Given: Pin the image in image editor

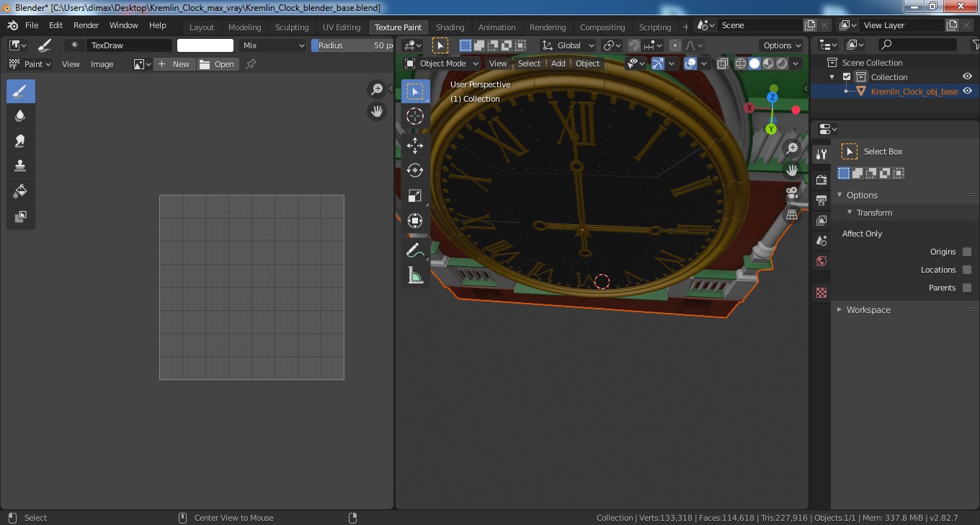Looking at the screenshot, I should coord(251,64).
